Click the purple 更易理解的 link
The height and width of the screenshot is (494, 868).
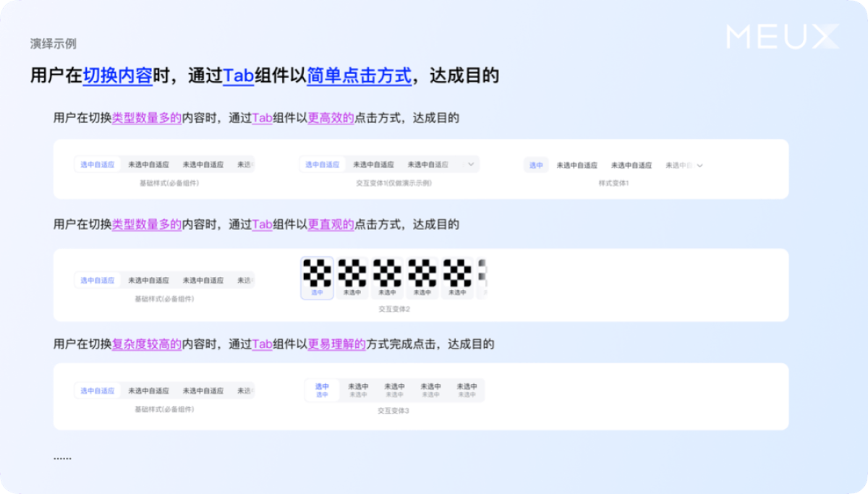[336, 344]
